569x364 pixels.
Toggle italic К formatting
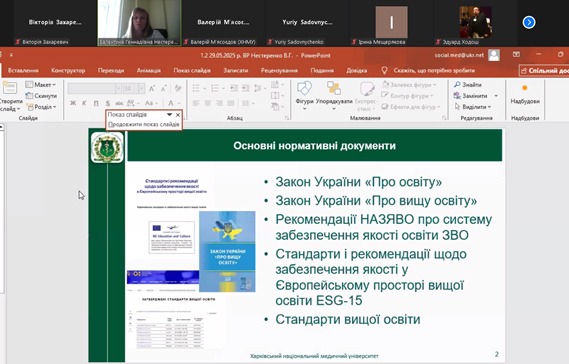pos(84,103)
